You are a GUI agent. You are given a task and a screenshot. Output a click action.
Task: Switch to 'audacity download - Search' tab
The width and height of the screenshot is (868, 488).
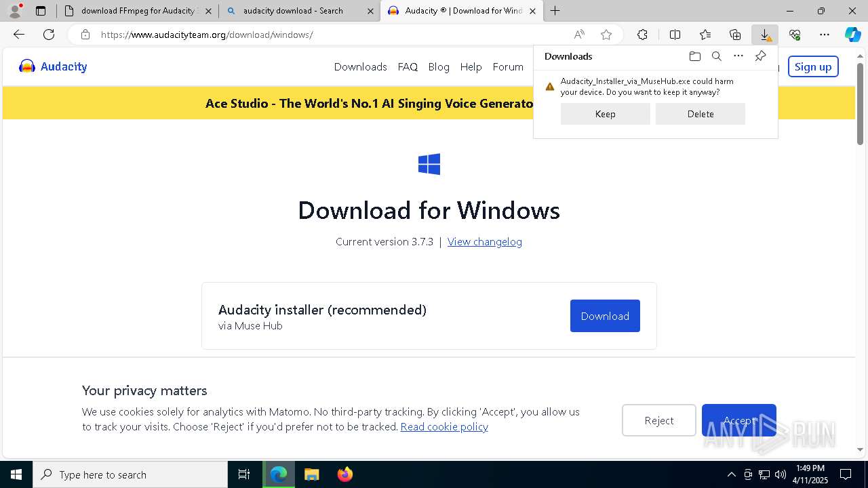tap(299, 11)
